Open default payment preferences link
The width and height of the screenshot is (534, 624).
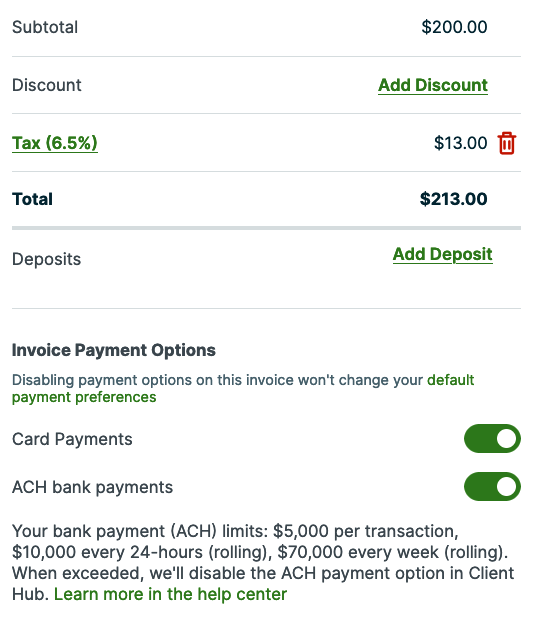pos(243,388)
